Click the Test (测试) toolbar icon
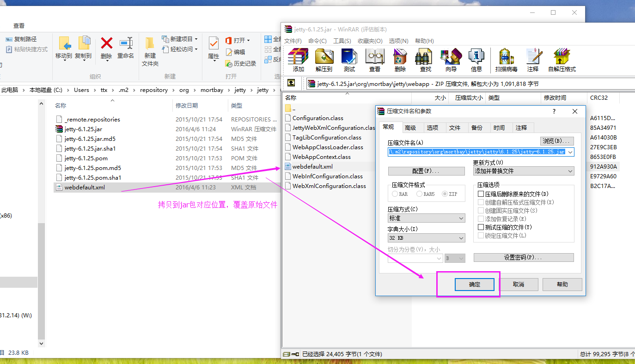Screen dimensions: 635x364 [x=349, y=57]
